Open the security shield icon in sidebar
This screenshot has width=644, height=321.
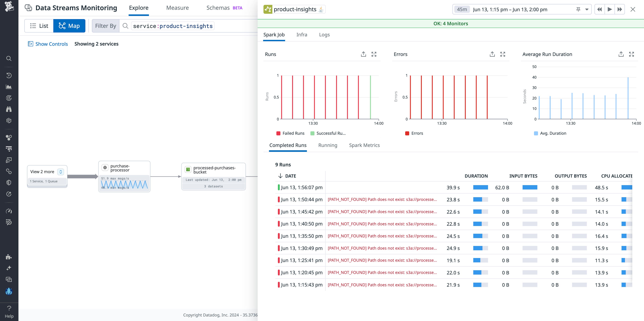(9, 182)
